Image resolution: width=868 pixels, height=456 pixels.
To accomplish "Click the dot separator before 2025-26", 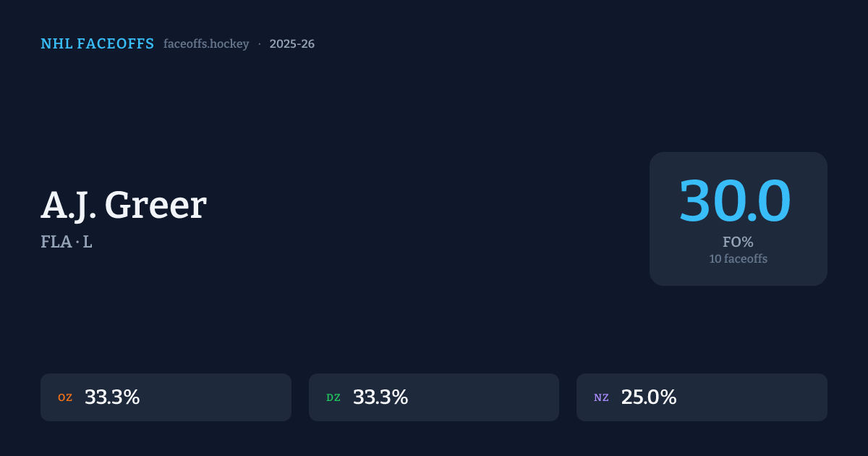I will point(260,44).
